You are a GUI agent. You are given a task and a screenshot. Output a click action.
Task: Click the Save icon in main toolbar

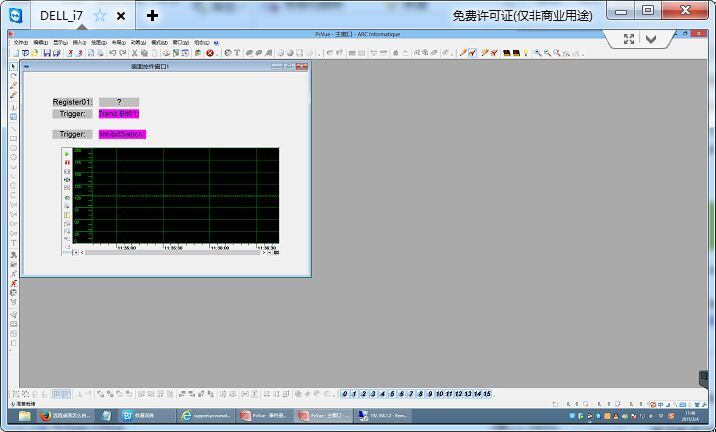click(47, 53)
